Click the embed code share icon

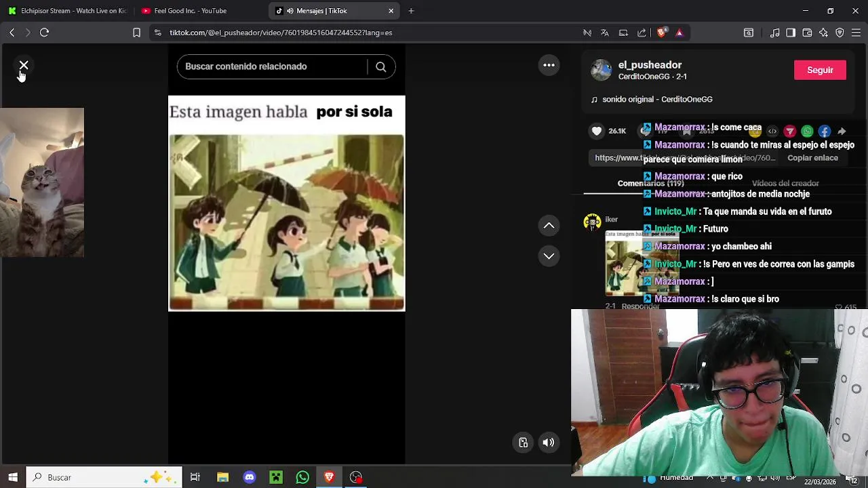pyautogui.click(x=772, y=131)
